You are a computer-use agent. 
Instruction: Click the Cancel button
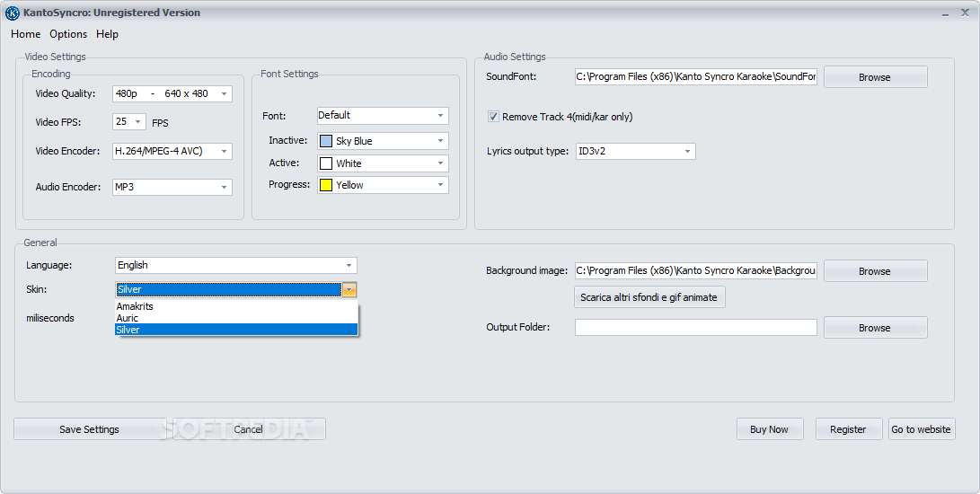tap(248, 429)
